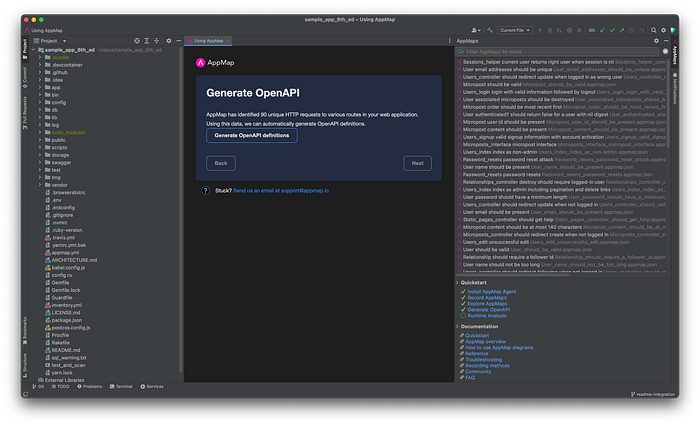This screenshot has width=700, height=426.
Task: Click the readme-integration git branch widget
Action: tap(653, 395)
